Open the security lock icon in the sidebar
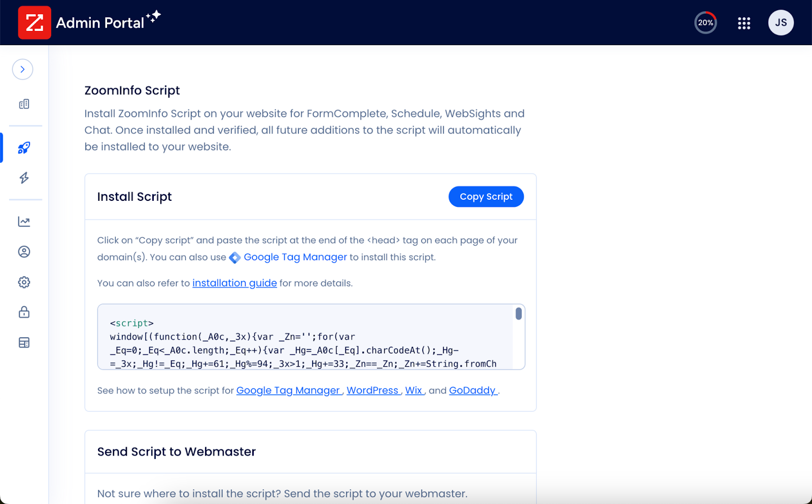 [24, 312]
